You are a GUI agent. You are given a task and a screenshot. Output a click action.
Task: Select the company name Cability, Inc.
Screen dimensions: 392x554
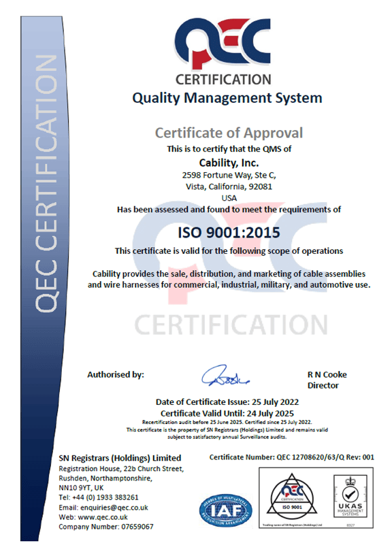(x=229, y=163)
